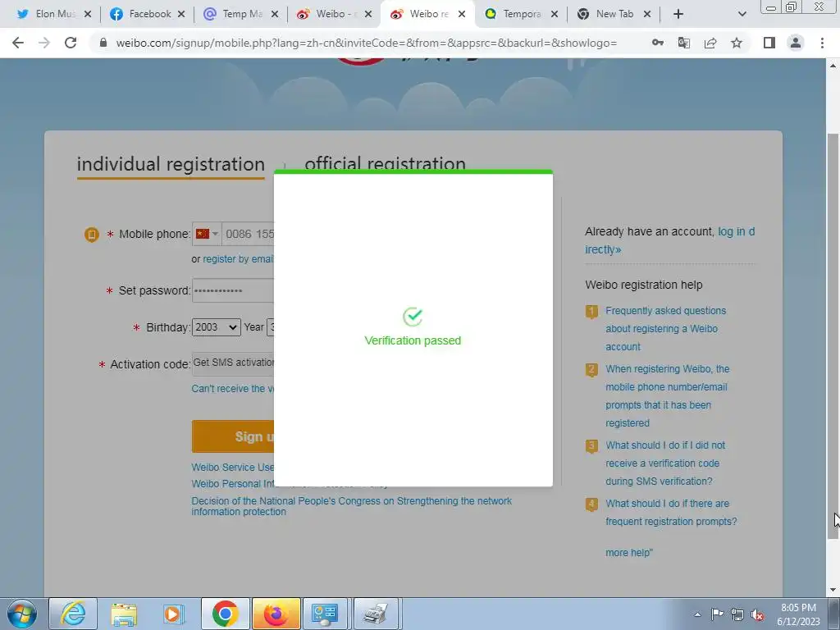Screen dimensions: 840x630
Task: Click the orange Sign up button
Action: point(233,436)
